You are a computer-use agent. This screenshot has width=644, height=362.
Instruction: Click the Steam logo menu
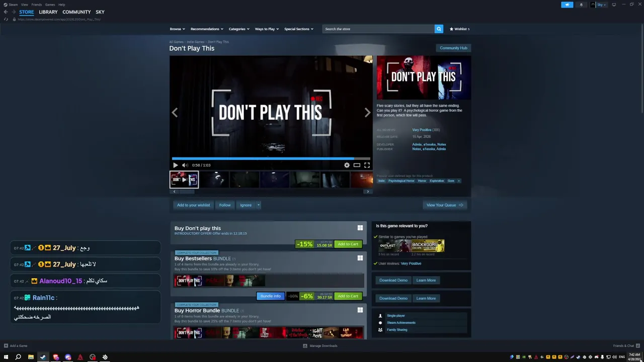[x=11, y=5]
